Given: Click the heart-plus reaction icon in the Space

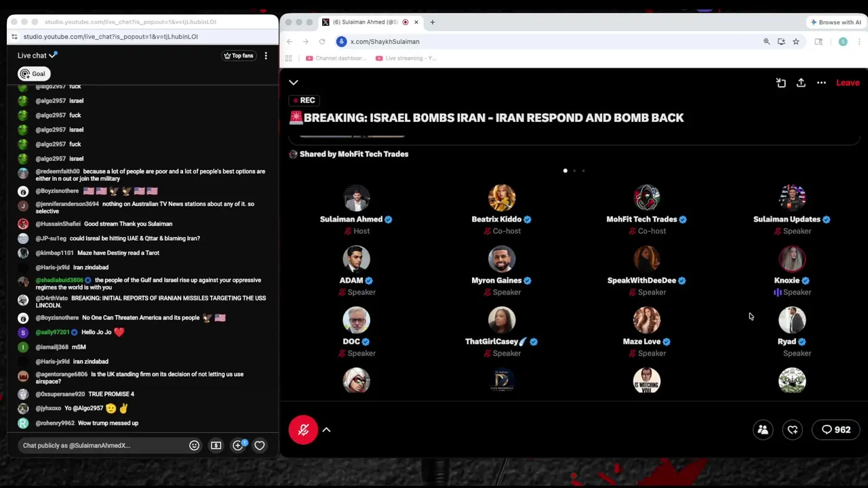Looking at the screenshot, I should point(793,430).
